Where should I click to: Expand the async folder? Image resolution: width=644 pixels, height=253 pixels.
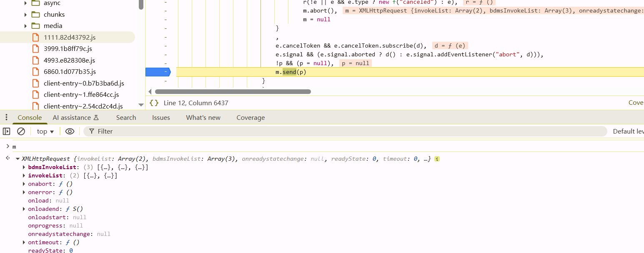25,3
